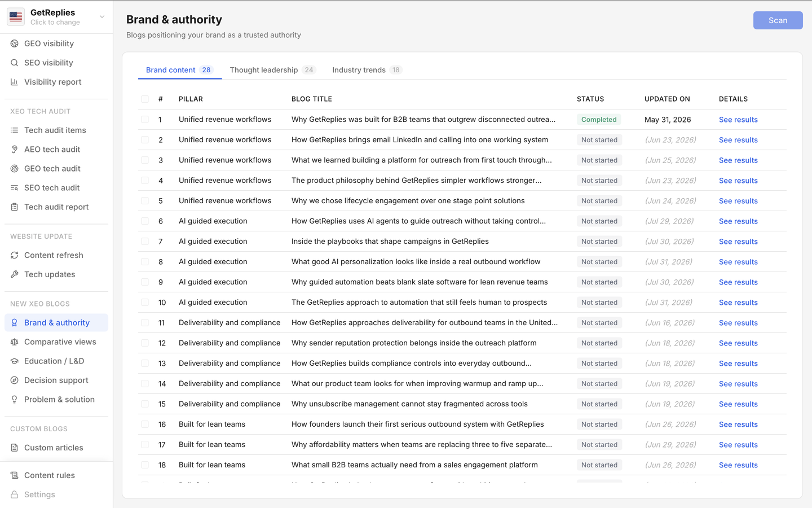812x508 pixels.
Task: Click Decision support compass icon
Action: pos(15,380)
